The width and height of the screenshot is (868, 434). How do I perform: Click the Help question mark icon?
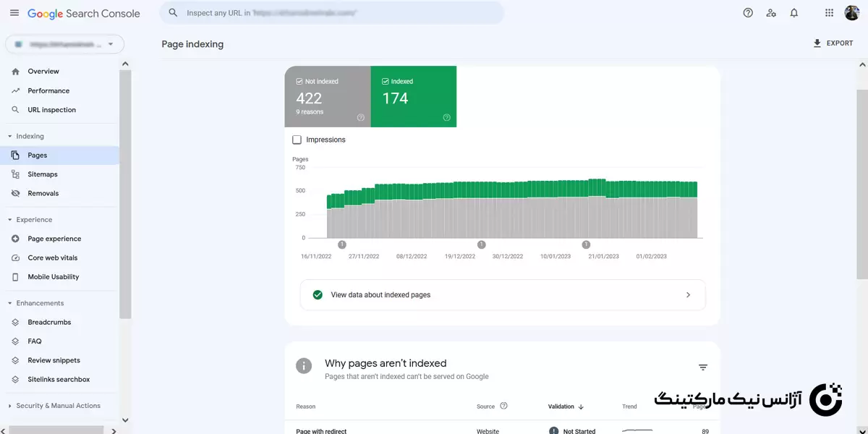[x=748, y=13]
